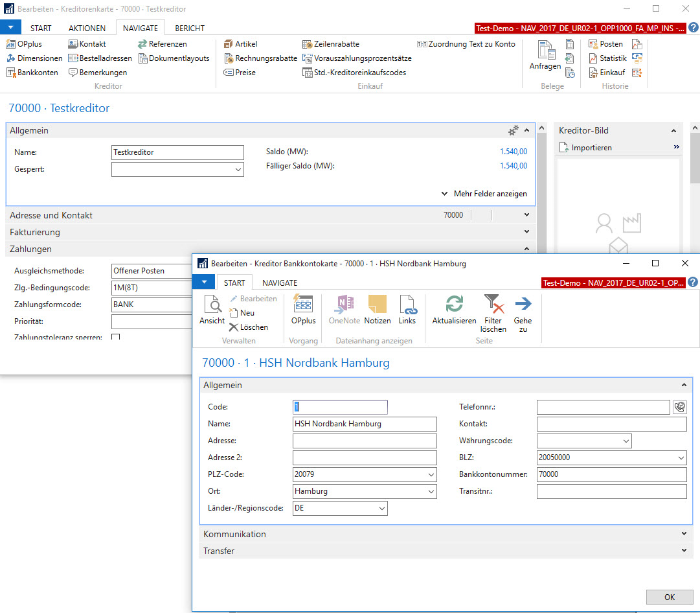Click the Telefonnr. phone call icon
Viewport: 700px width, 613px height.
(679, 407)
